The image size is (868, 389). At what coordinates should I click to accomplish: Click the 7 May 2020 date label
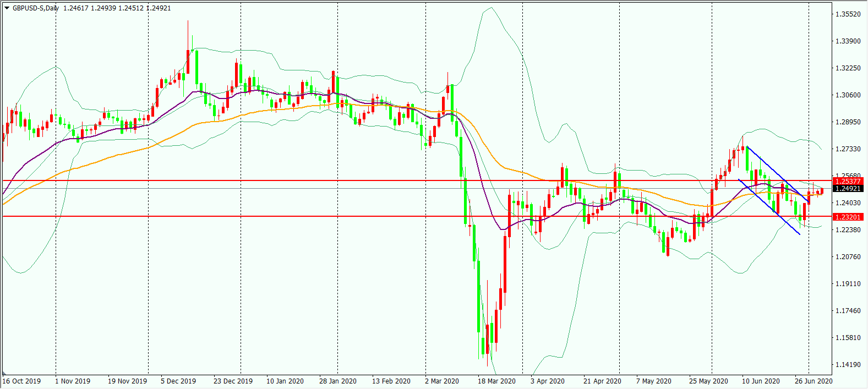tap(654, 381)
